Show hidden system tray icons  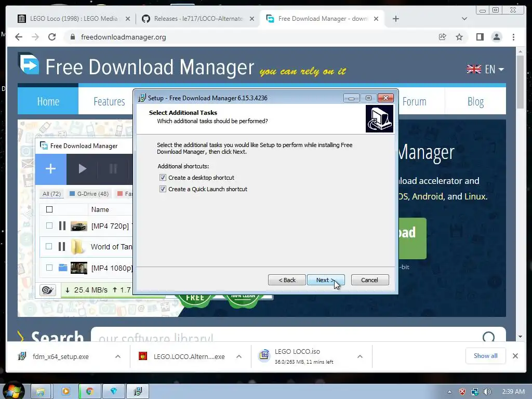[449, 392]
